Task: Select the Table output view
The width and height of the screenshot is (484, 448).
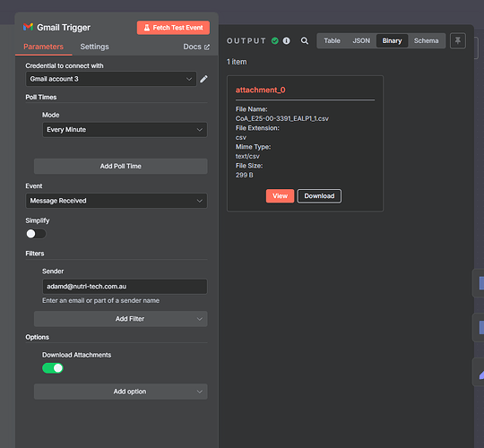Action: [x=332, y=40]
